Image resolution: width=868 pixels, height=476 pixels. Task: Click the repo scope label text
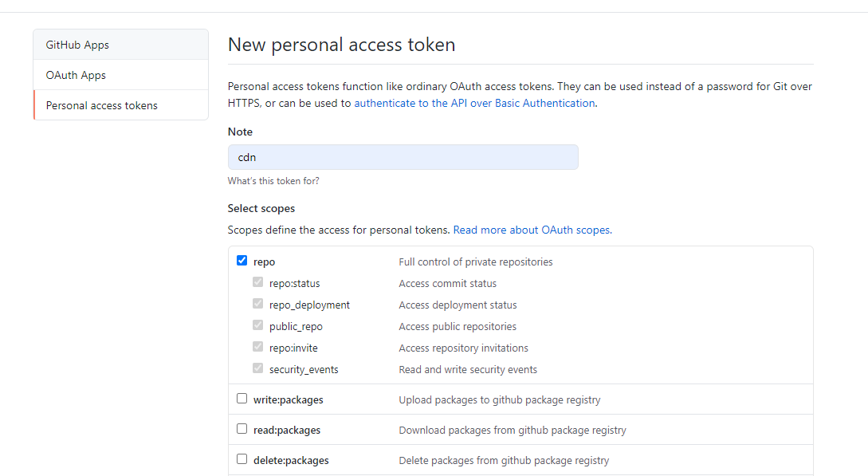pos(264,262)
